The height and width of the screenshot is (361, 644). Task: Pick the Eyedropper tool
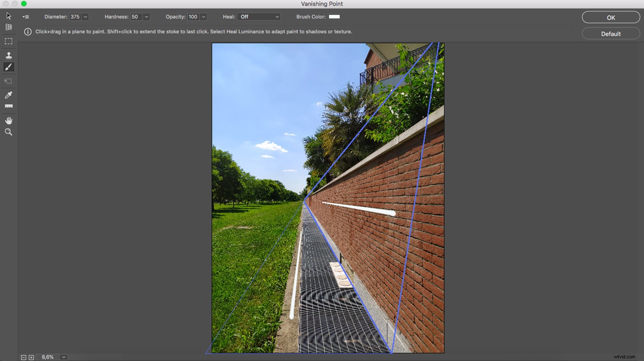pyautogui.click(x=9, y=95)
